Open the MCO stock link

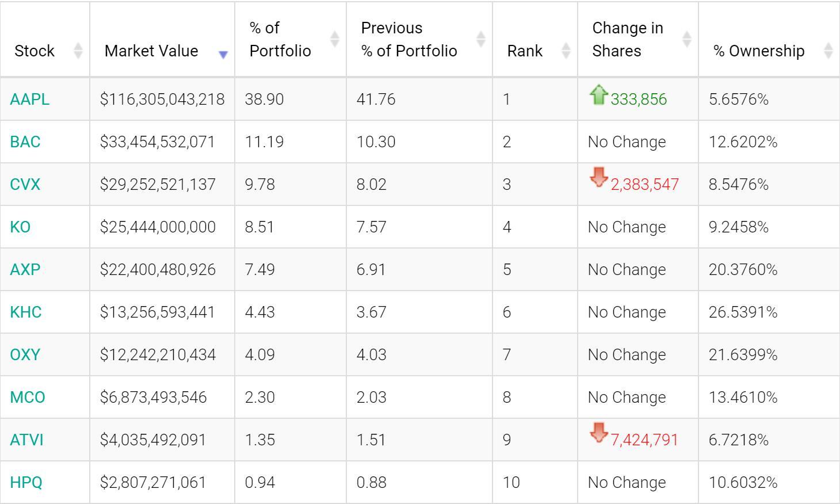point(28,397)
